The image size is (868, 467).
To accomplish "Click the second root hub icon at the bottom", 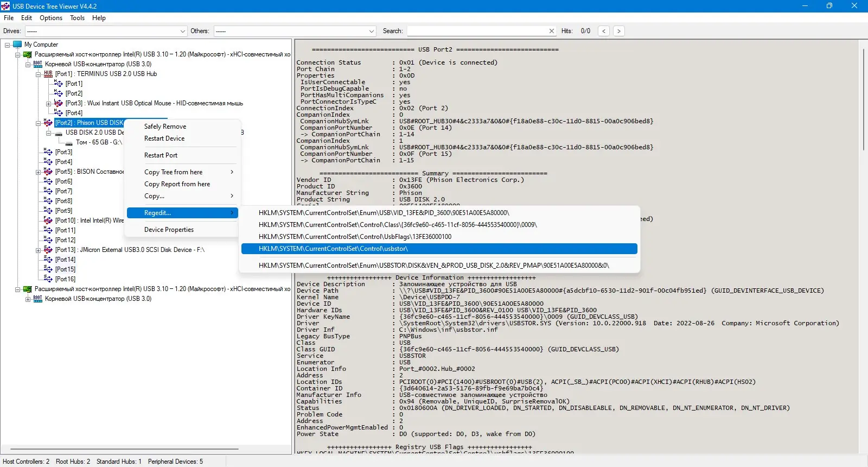I will (x=38, y=299).
